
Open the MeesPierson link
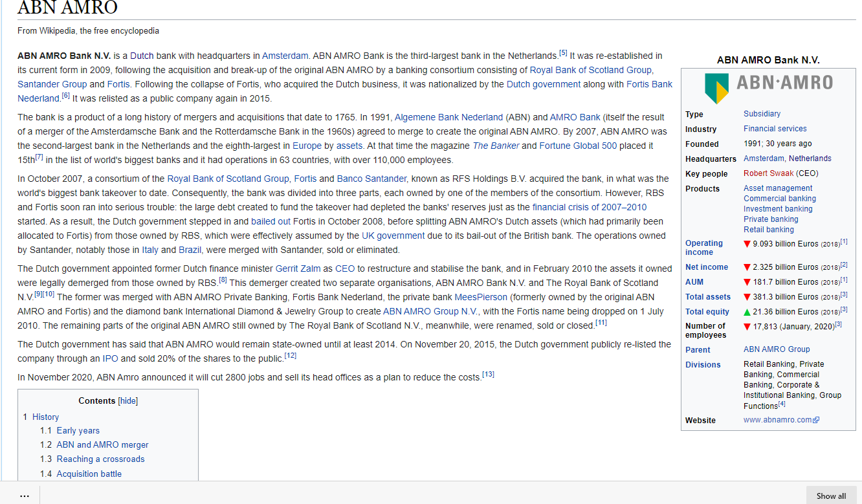pyautogui.click(x=482, y=297)
